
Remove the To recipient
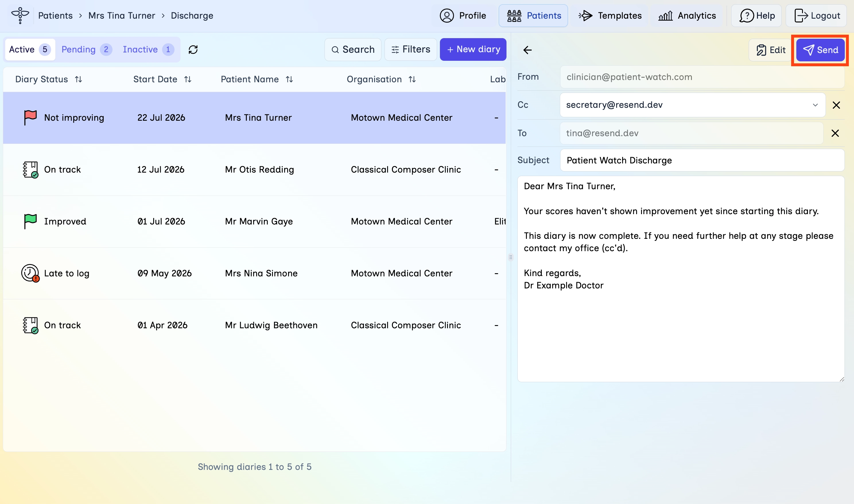[835, 133]
